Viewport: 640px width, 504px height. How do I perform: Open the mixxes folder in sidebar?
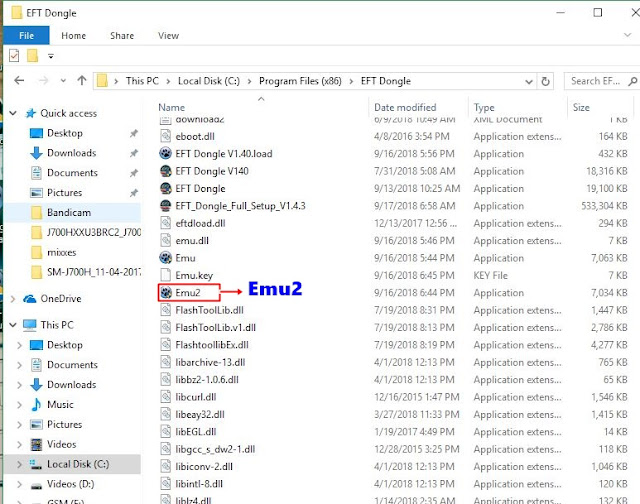tap(61, 252)
